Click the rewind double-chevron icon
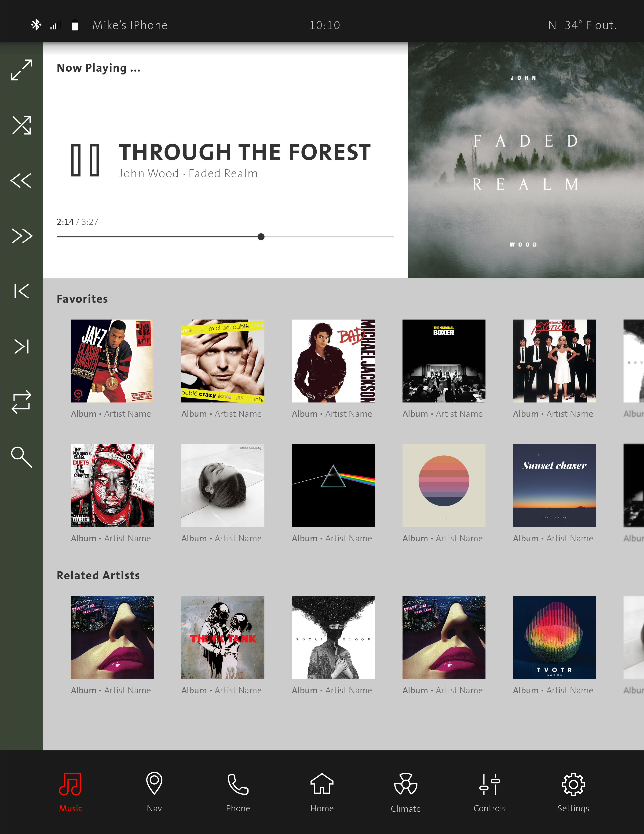This screenshot has height=834, width=644. pos(21,181)
